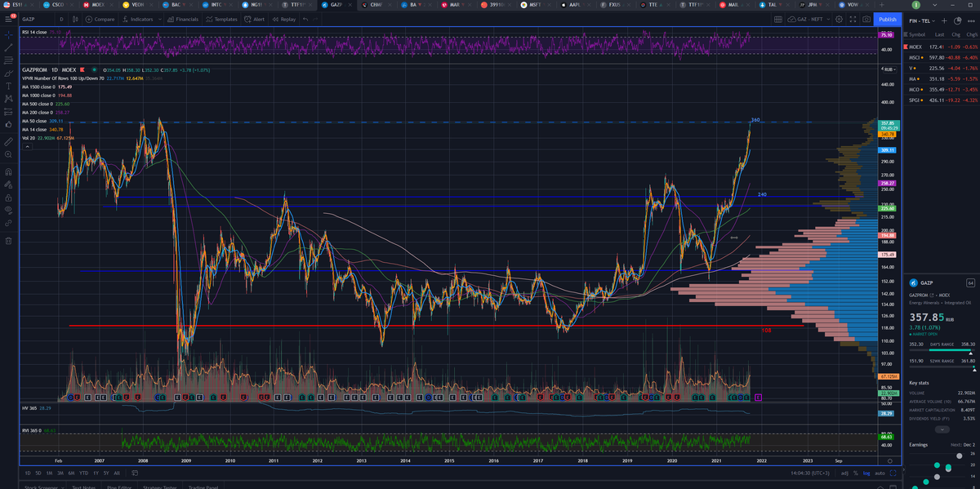
Task: Create a new Alert
Action: 255,19
